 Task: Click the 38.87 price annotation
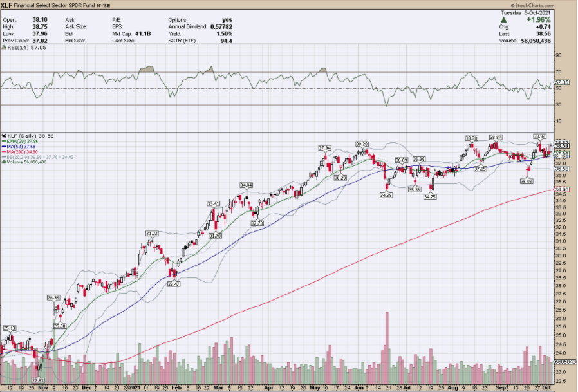(496, 137)
